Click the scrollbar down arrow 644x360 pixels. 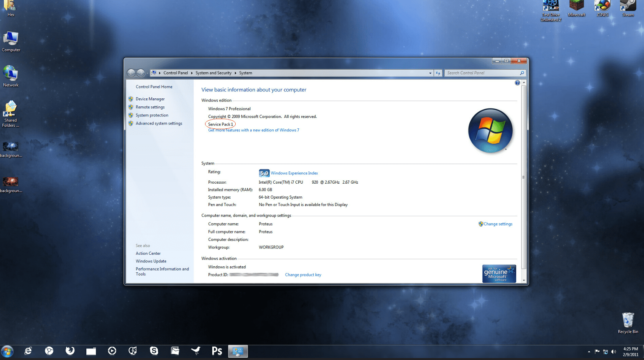coord(524,280)
